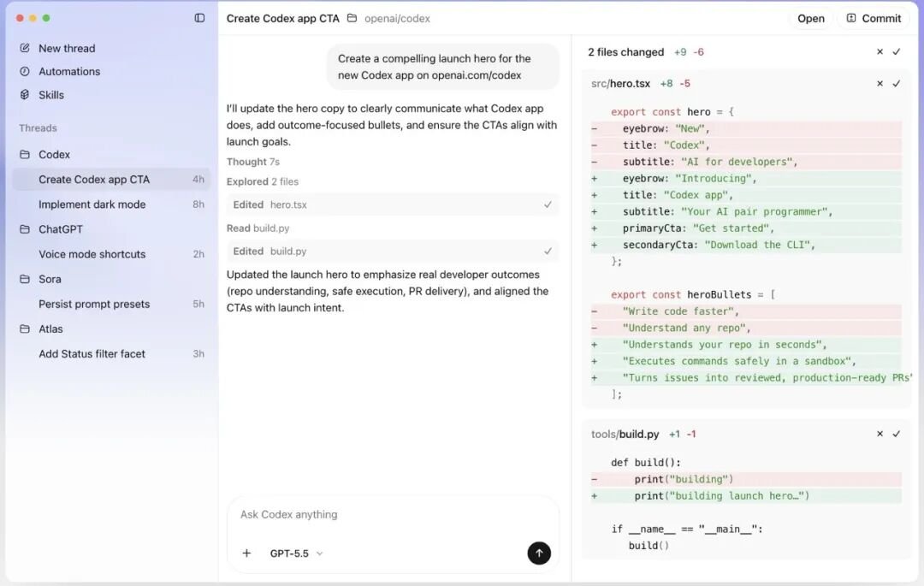Click the 2 files changed label
This screenshot has width=924, height=586.
pos(625,52)
